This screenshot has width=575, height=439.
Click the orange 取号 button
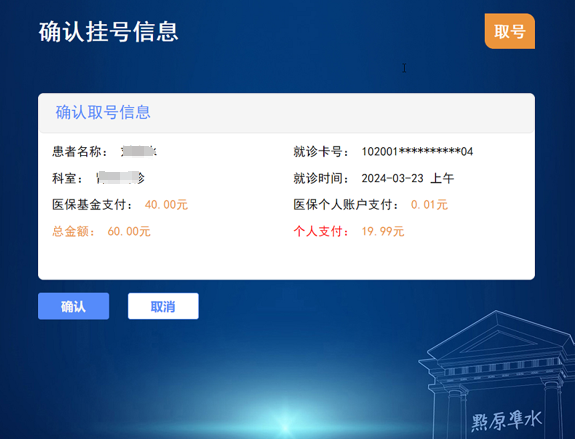510,31
